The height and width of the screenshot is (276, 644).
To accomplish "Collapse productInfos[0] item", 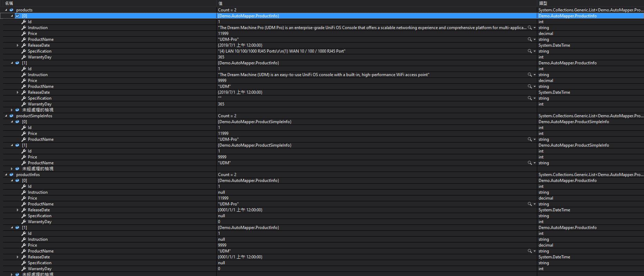I will 12,181.
